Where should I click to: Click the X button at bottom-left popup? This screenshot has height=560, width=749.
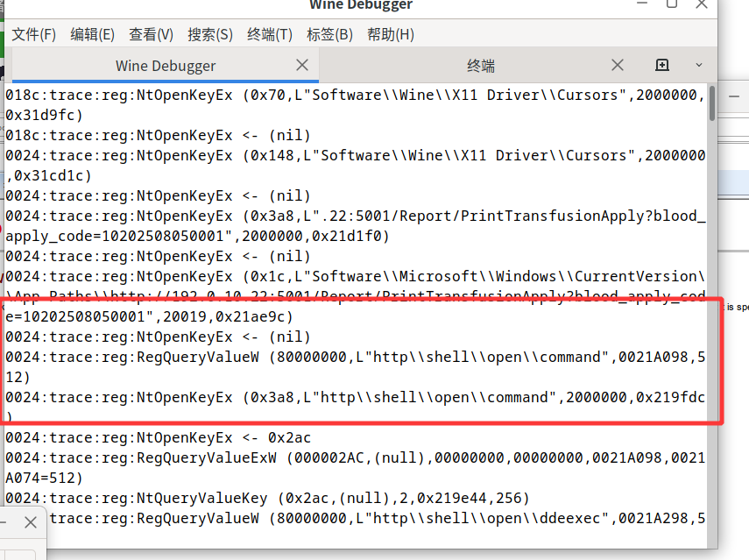(x=31, y=522)
